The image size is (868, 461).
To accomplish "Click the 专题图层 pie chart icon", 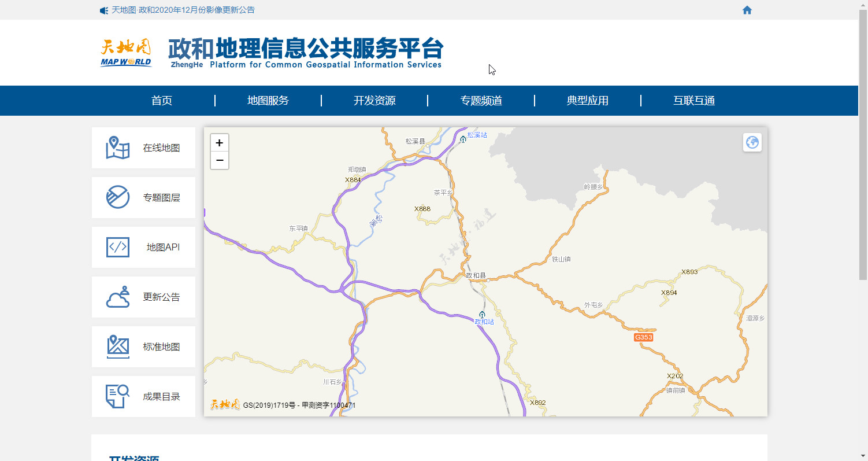I will (x=118, y=197).
